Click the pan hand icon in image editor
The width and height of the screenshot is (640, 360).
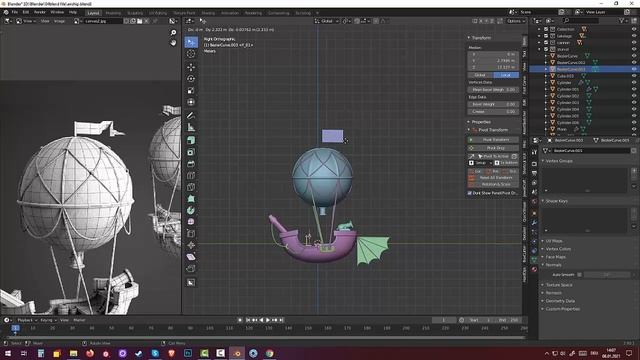[173, 42]
